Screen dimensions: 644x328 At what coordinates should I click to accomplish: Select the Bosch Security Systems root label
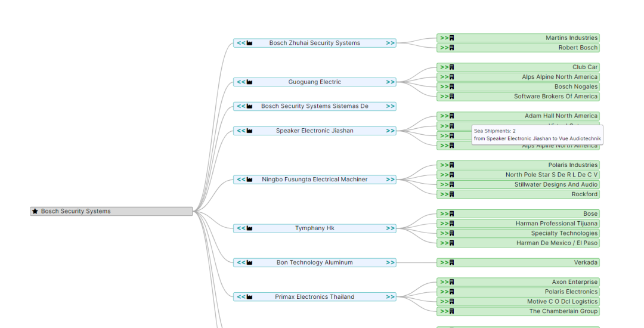[x=76, y=212]
